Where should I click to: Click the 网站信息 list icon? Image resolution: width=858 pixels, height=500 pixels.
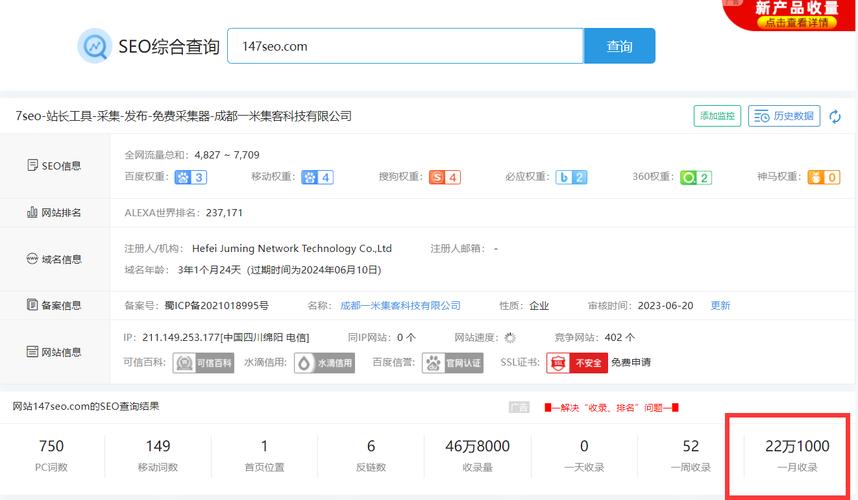32,352
